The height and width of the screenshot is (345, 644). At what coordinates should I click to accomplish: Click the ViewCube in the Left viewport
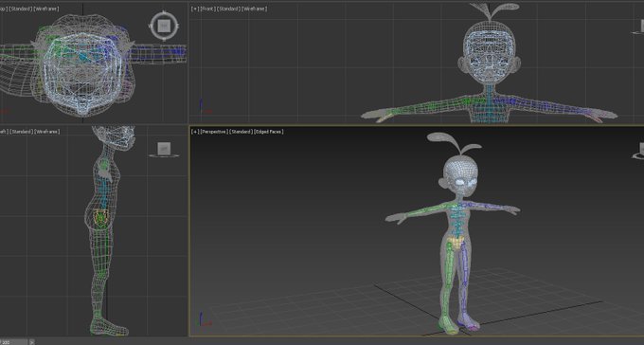[164, 149]
